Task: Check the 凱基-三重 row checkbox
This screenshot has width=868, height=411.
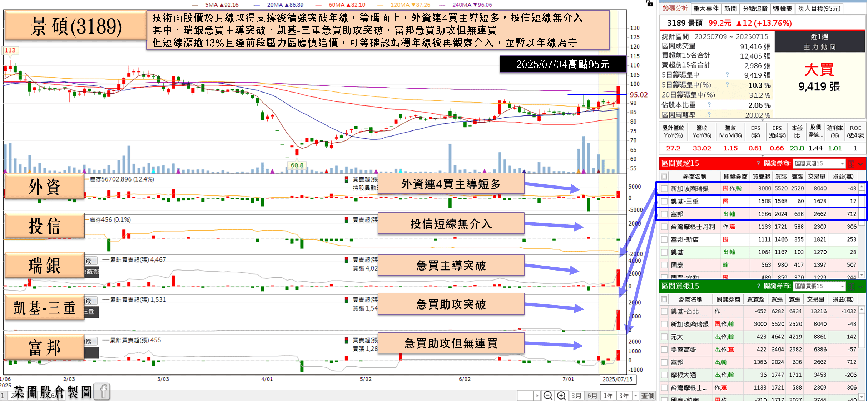Action: coord(664,202)
